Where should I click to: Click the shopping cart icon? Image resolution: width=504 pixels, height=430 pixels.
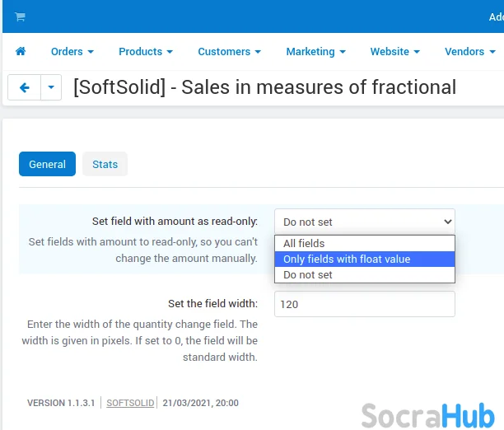[x=21, y=16]
